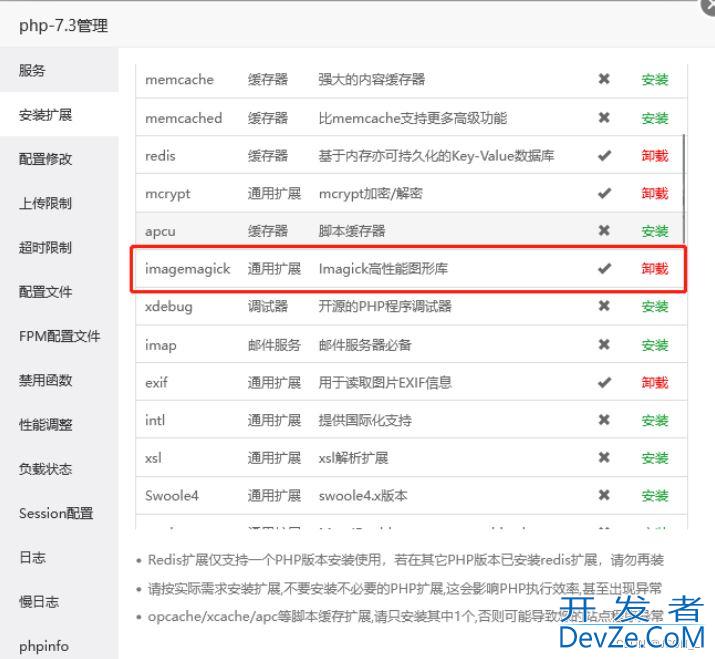Screen dimensions: 715x659
Task: Click the php-7.3管理 dialog title
Action: [x=63, y=26]
